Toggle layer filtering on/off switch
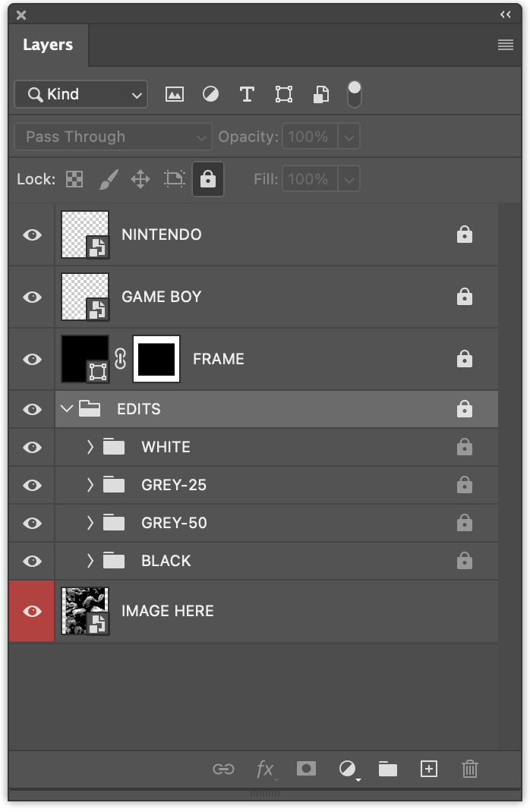 pos(355,94)
